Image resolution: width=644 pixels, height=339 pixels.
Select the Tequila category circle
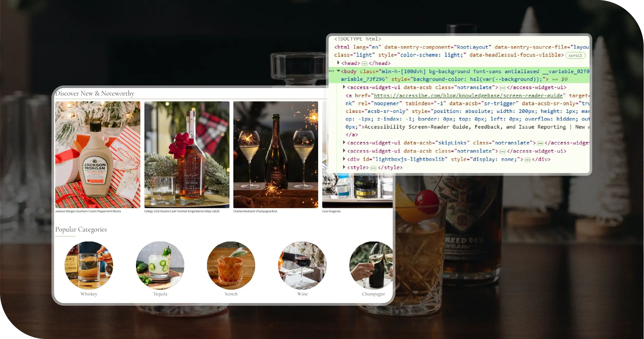coord(160,265)
